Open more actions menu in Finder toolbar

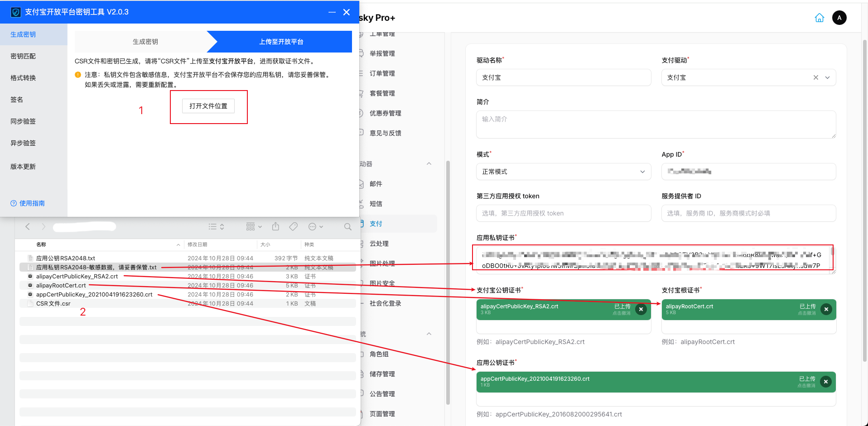point(315,227)
